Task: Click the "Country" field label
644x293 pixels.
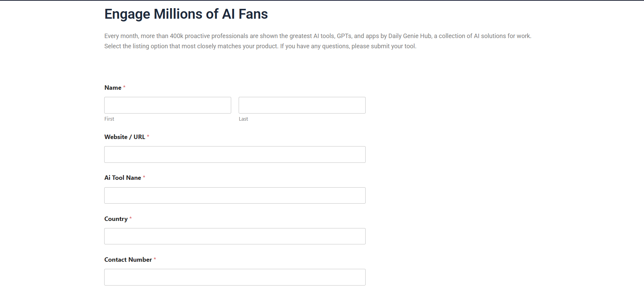Action: pyautogui.click(x=116, y=219)
